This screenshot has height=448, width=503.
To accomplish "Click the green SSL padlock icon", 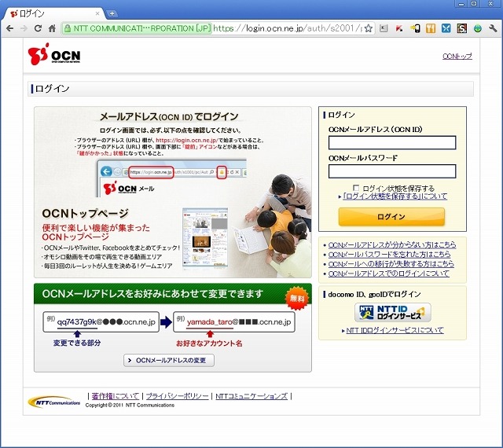I will tap(68, 28).
